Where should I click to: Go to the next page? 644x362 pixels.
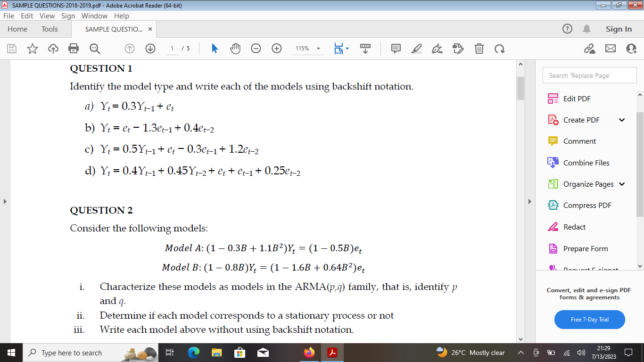[x=150, y=49]
